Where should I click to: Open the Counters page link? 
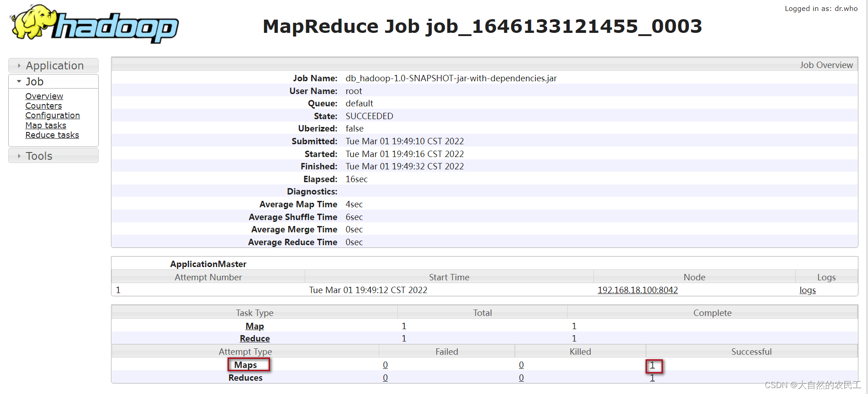point(43,106)
